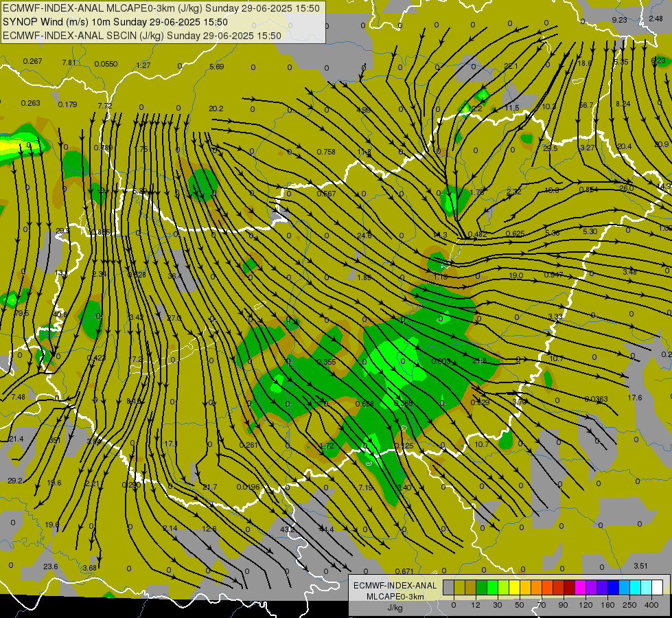Click the legend scale label 250

pyautogui.click(x=629, y=605)
